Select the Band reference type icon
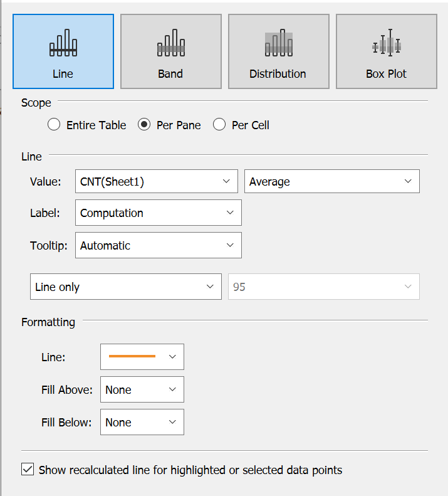Viewport: 448px width, 496px height. pyautogui.click(x=170, y=43)
